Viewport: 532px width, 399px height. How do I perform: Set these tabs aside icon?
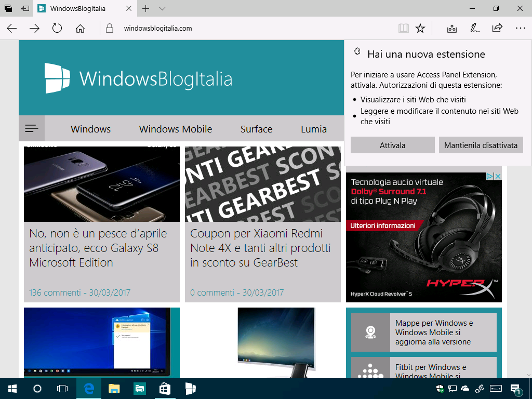click(x=25, y=8)
